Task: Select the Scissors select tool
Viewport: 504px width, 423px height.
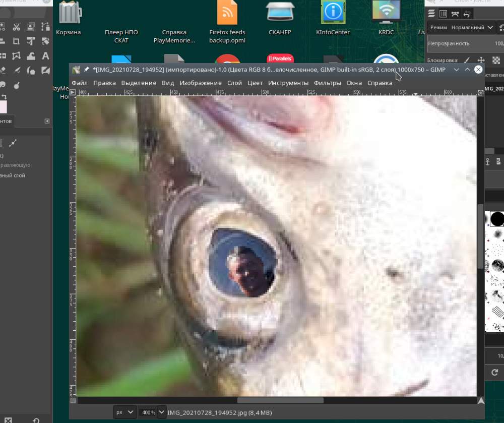Action: 17,27
